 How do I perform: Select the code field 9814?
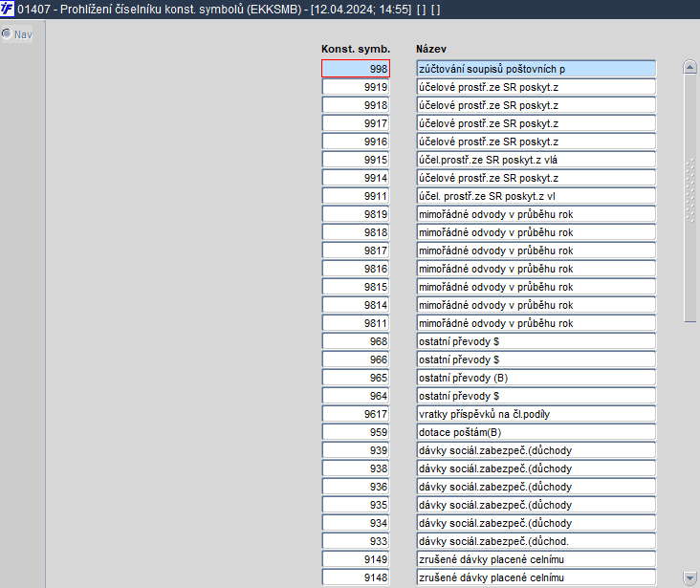356,305
